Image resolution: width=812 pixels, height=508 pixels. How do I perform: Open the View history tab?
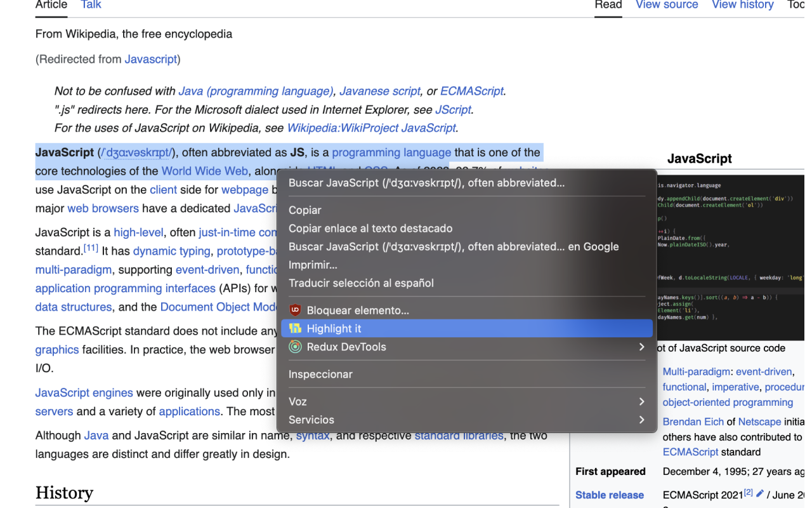(742, 4)
